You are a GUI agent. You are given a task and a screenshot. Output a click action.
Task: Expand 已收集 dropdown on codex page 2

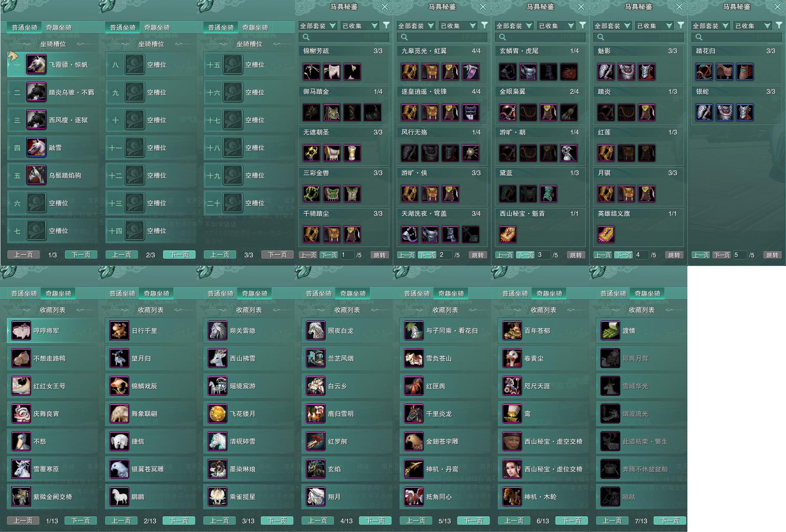coord(458,26)
